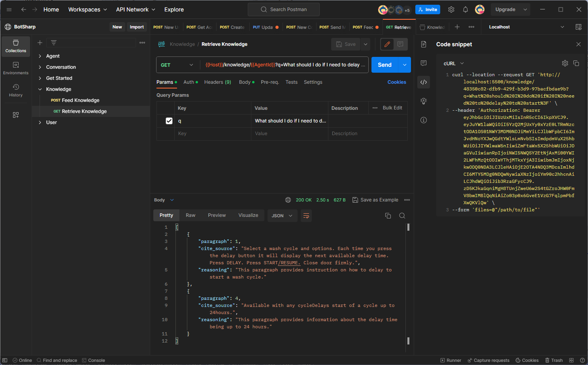Open the Related requests lightbulb icon
The width and height of the screenshot is (588, 365).
[x=424, y=101]
